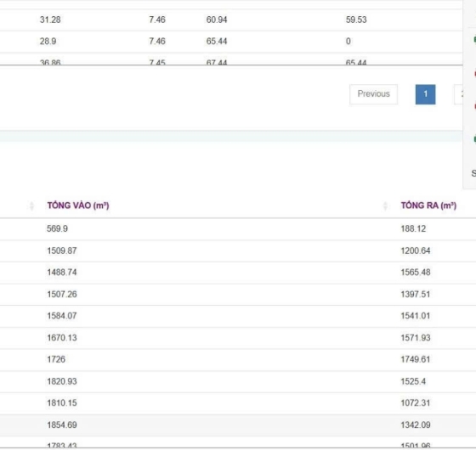Click the 1565.48 outflow value
The height and width of the screenshot is (450, 476).
[x=416, y=273]
